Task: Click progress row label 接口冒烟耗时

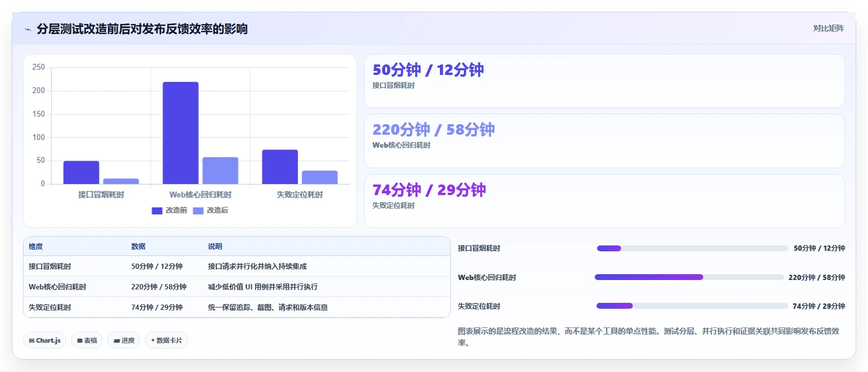Action: [x=479, y=248]
